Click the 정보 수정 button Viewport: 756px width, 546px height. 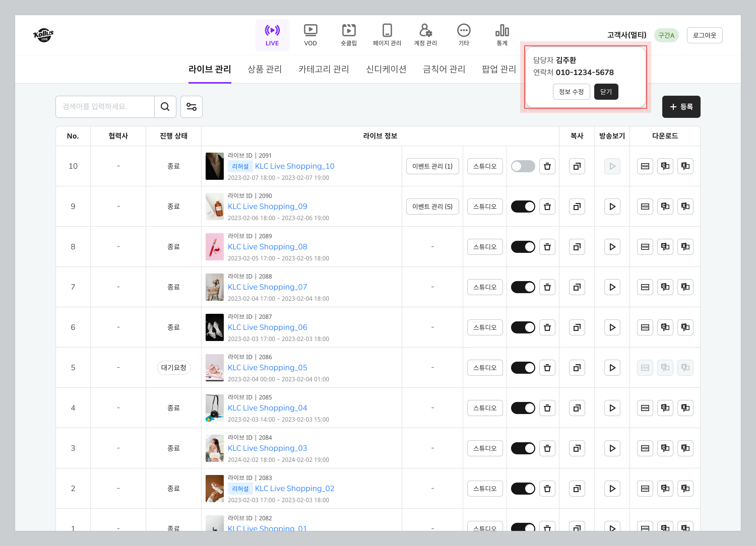(x=571, y=92)
